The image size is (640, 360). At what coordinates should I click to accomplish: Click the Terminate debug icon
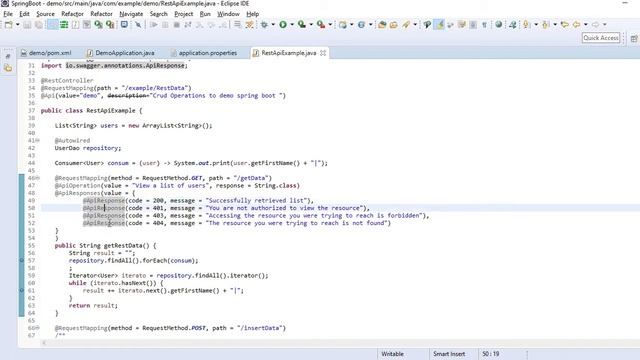coord(177,25)
